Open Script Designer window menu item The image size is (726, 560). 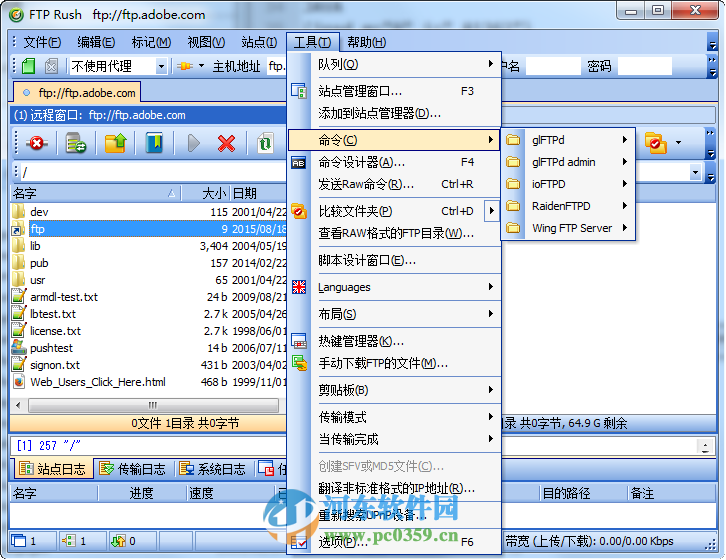point(394,261)
